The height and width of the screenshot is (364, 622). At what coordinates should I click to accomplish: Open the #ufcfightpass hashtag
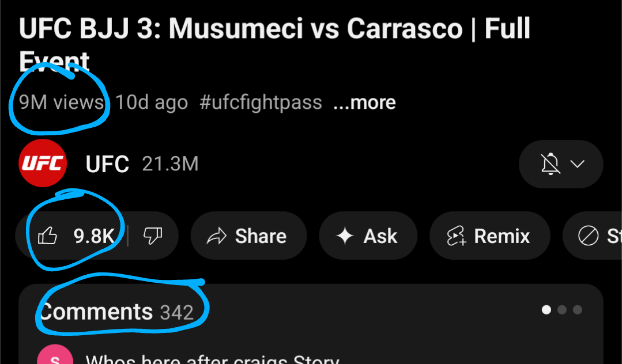pyautogui.click(x=261, y=103)
